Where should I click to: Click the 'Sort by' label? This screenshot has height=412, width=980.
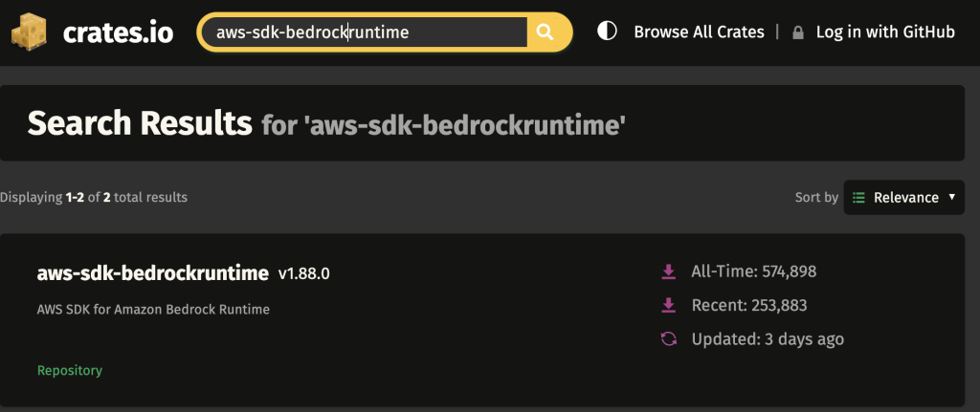pyautogui.click(x=816, y=197)
